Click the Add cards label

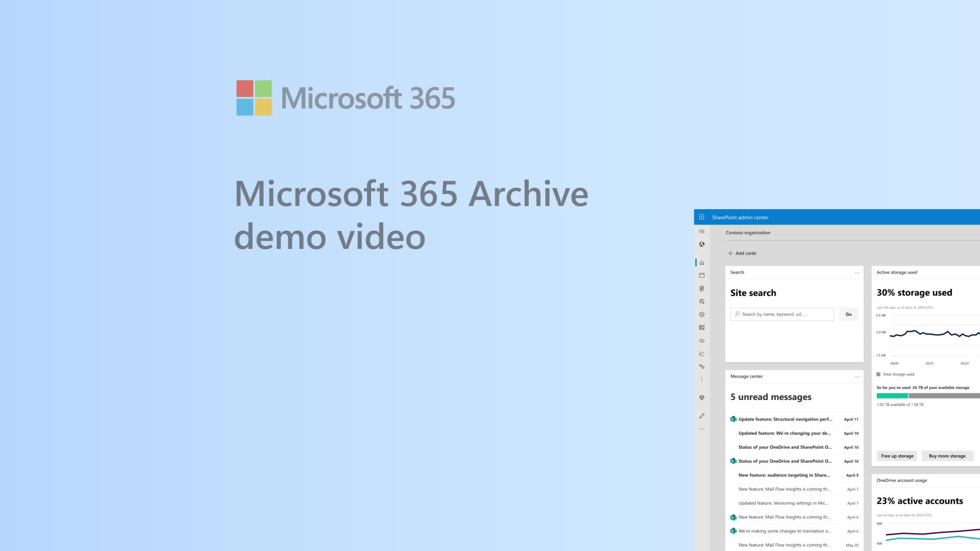tap(746, 253)
